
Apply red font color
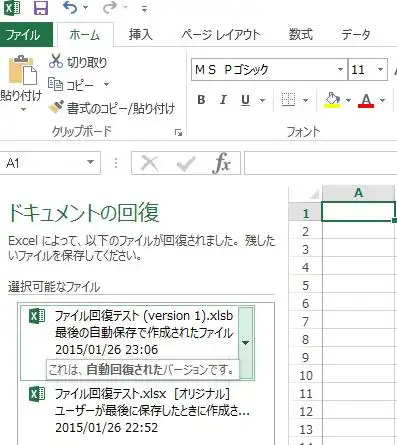pos(366,100)
